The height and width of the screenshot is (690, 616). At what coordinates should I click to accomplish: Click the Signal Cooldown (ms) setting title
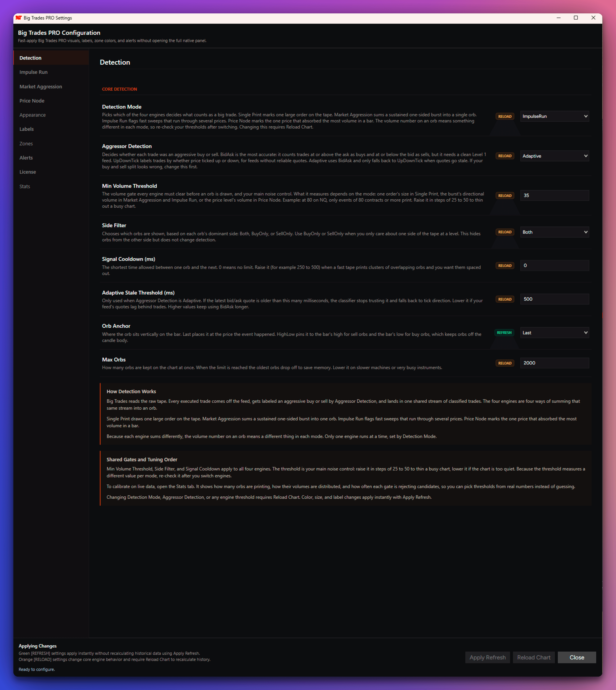coord(129,259)
